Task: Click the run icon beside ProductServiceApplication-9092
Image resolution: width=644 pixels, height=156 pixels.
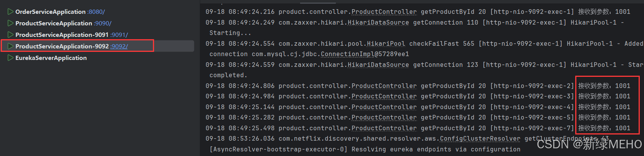Action: click(x=10, y=46)
